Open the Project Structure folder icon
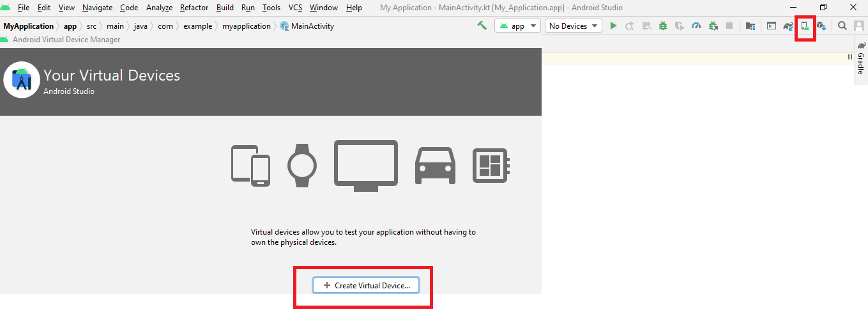Screen dimensions: 868x335 coord(750,26)
